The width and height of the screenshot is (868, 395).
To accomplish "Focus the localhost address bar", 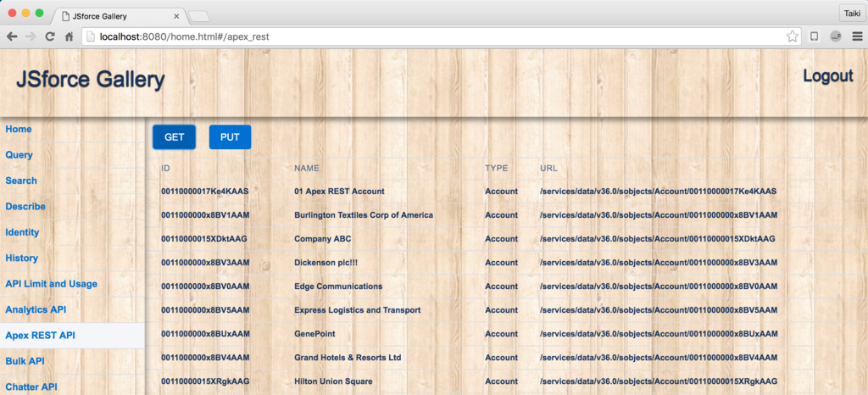I will (440, 36).
